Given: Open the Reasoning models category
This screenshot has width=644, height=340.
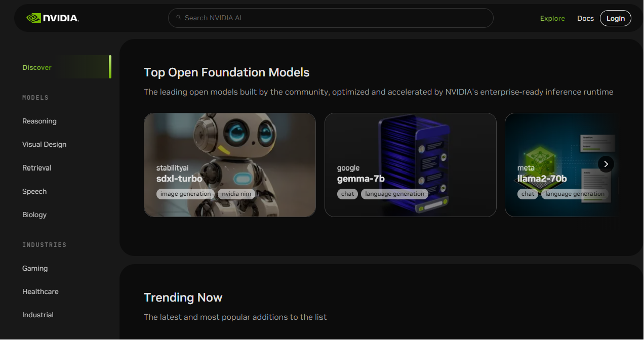Looking at the screenshot, I should tap(39, 121).
